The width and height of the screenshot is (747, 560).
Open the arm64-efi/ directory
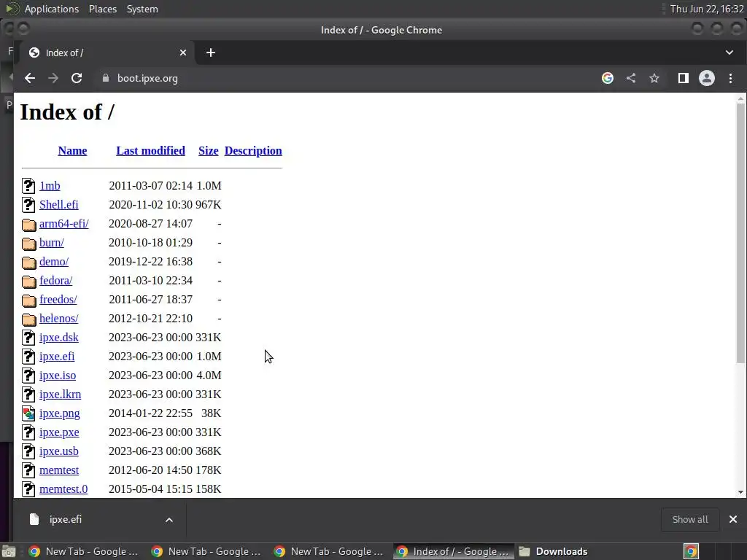point(64,223)
